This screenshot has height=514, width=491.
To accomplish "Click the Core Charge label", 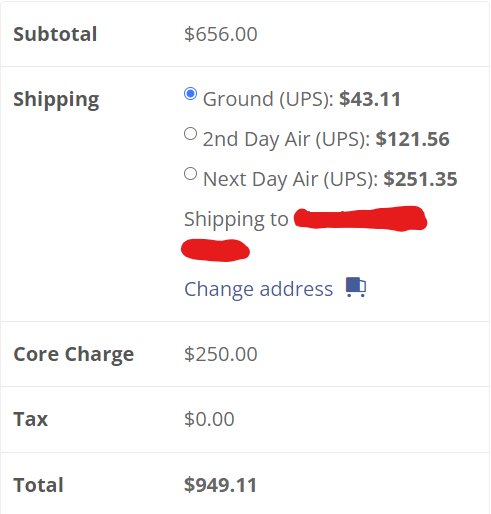I will point(74,354).
